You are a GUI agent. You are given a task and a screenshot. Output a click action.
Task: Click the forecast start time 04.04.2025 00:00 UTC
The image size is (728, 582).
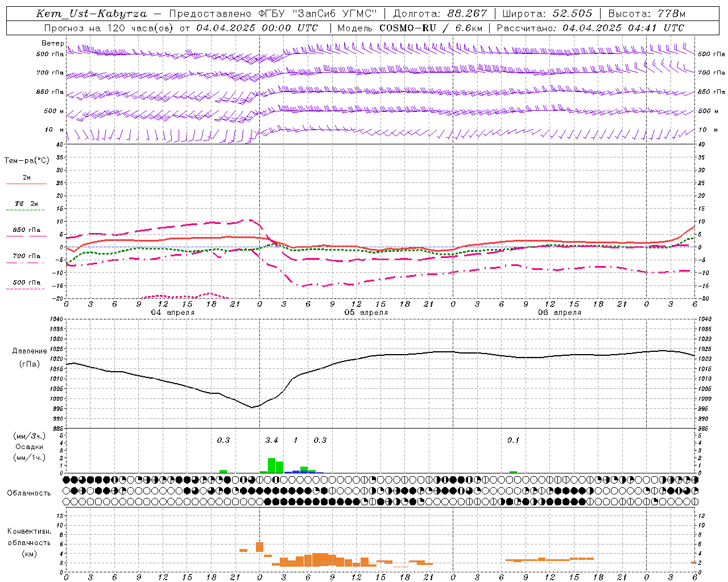pyautogui.click(x=257, y=28)
